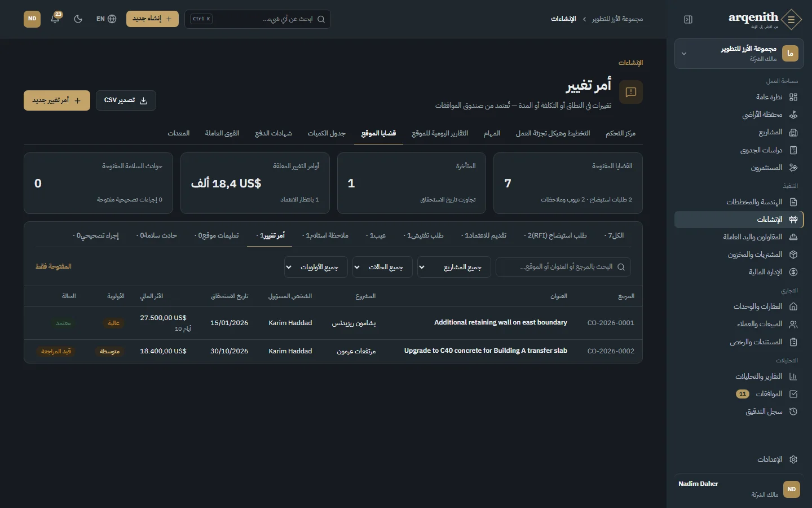The height and width of the screenshot is (508, 812).
Task: Open دراسات الجدوى sidebar icon
Action: [x=793, y=150]
